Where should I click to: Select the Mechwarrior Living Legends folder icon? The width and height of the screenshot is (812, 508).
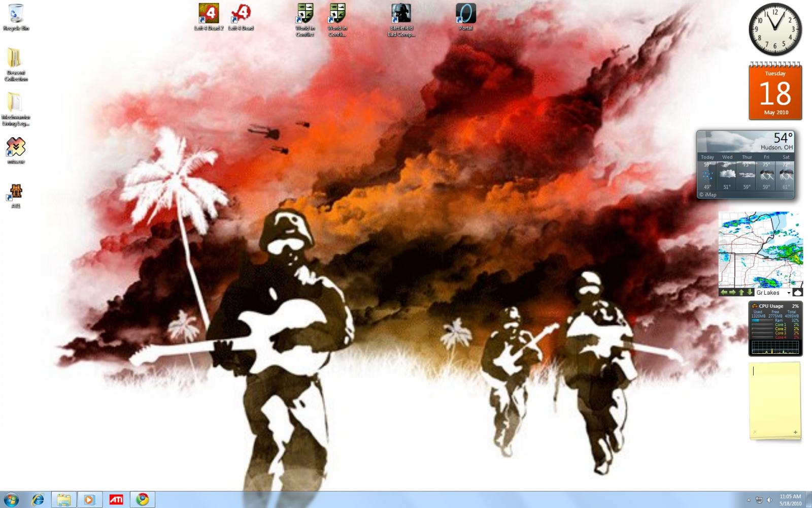[x=16, y=109]
